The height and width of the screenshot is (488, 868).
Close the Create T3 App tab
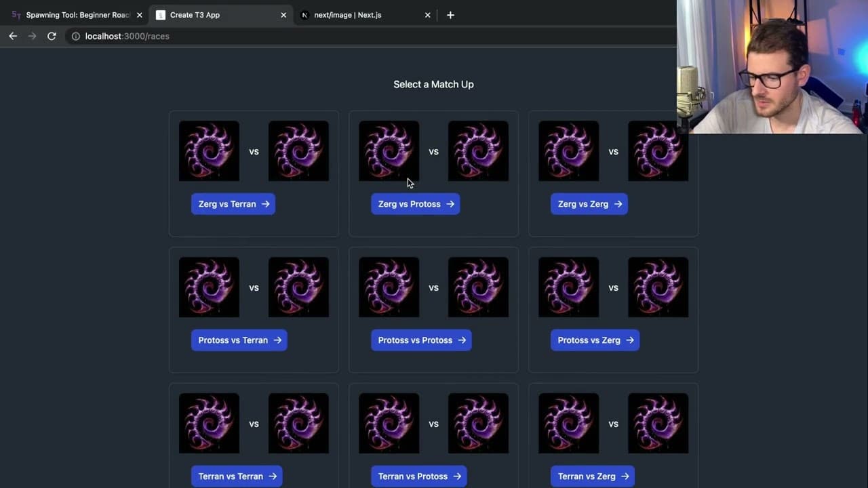[283, 15]
